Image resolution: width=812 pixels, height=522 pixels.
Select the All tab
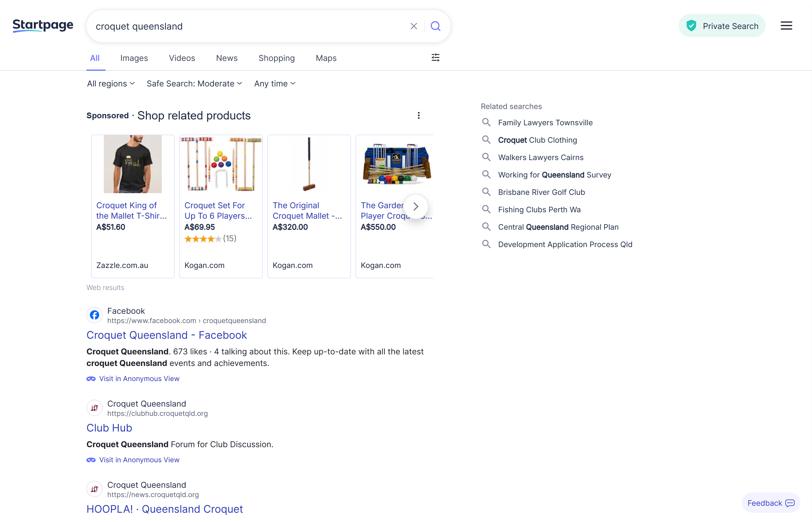click(x=95, y=58)
